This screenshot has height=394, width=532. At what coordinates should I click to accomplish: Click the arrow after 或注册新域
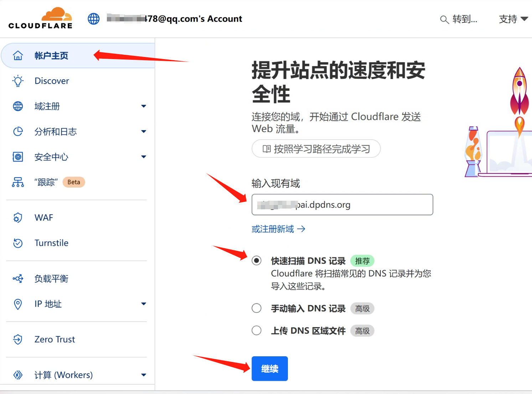(x=301, y=229)
